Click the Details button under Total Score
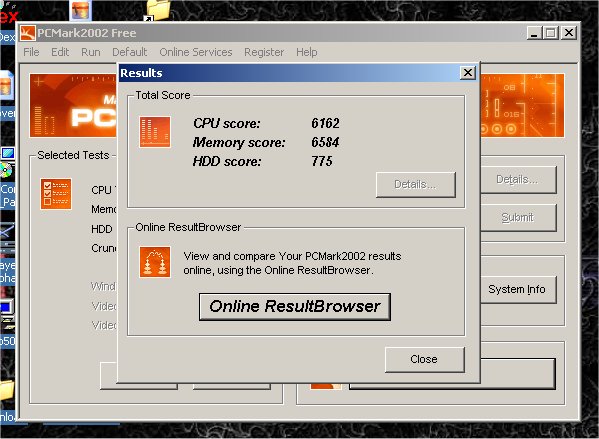 point(415,185)
